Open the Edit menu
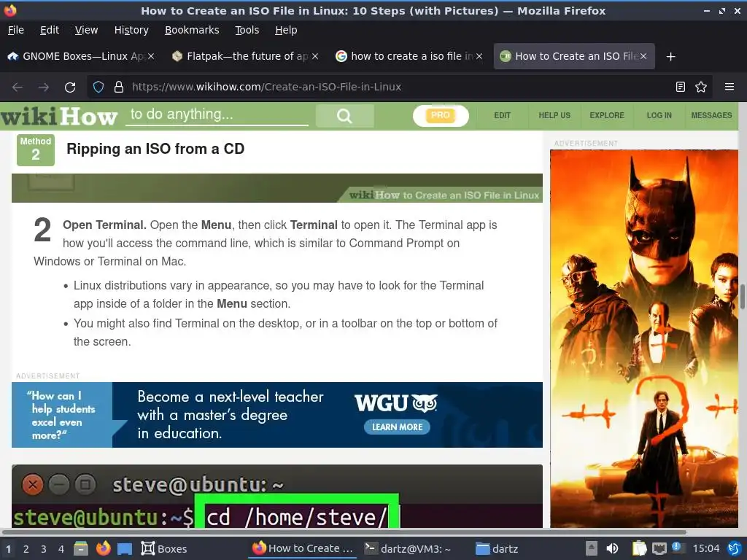The image size is (747, 560). (50, 30)
